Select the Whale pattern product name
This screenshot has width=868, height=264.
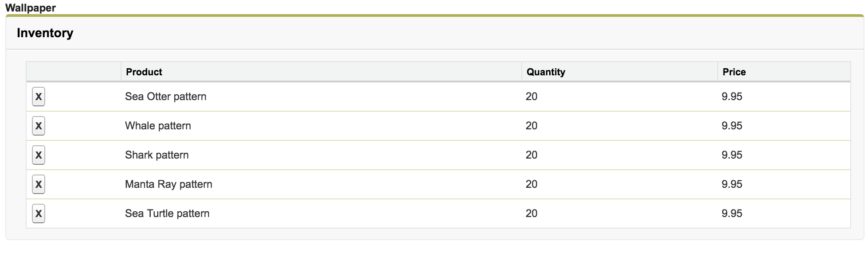click(x=158, y=126)
